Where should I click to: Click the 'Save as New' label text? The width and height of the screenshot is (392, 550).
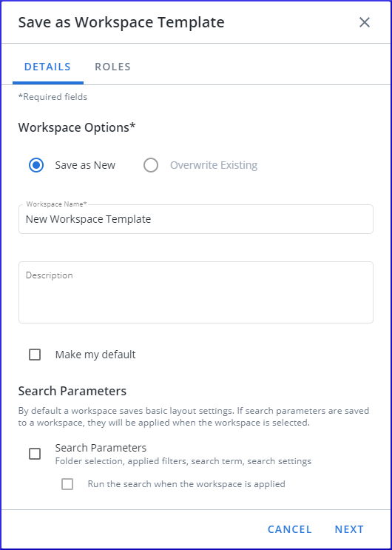pos(85,165)
